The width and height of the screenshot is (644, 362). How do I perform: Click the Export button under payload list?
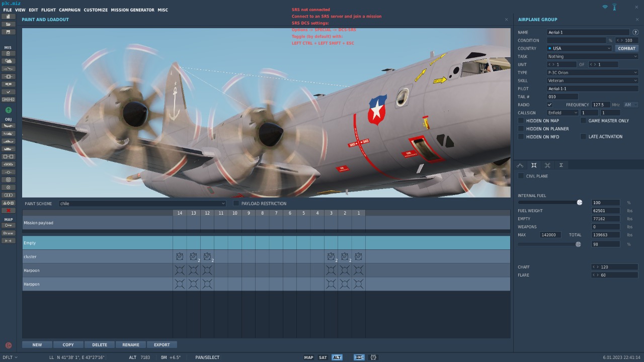pyautogui.click(x=162, y=345)
